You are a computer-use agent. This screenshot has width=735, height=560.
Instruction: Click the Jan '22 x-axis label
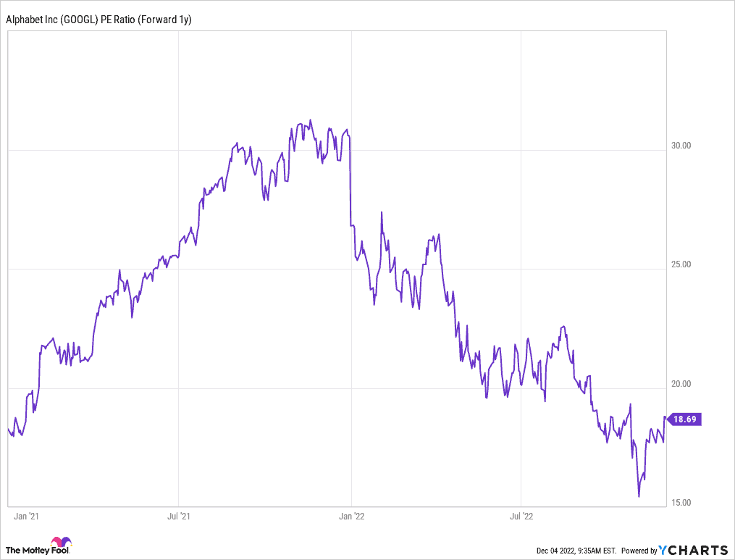351,517
